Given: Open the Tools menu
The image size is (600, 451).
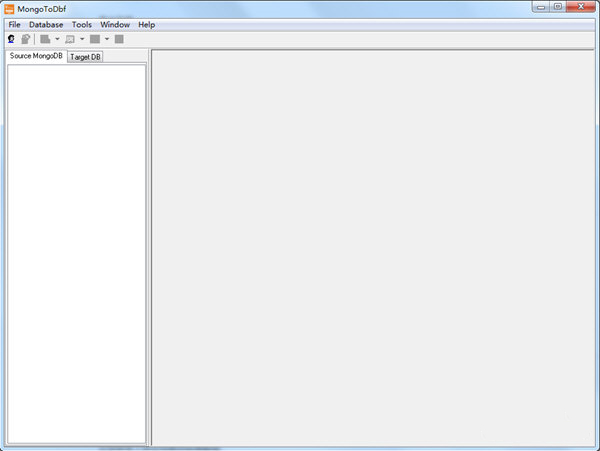Looking at the screenshot, I should (81, 24).
